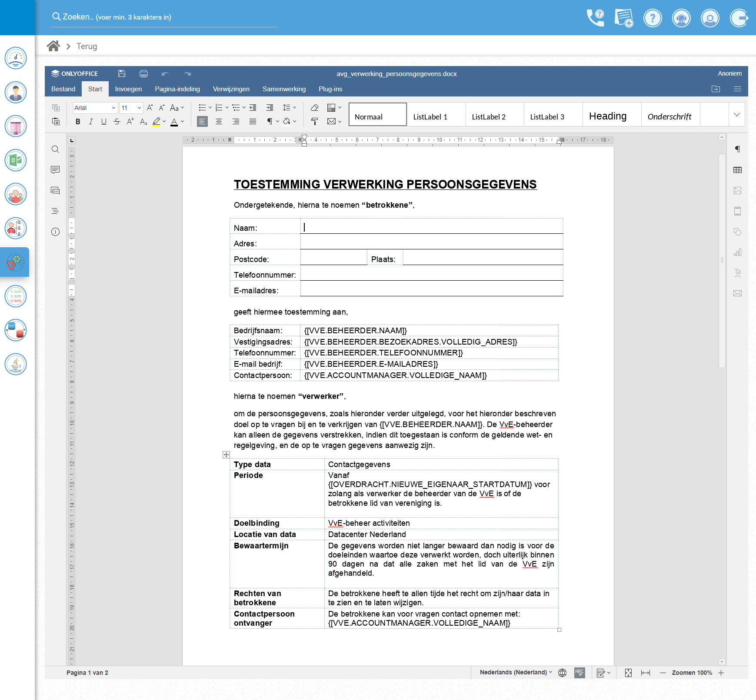Open numbered list options dropdown

coord(227,107)
